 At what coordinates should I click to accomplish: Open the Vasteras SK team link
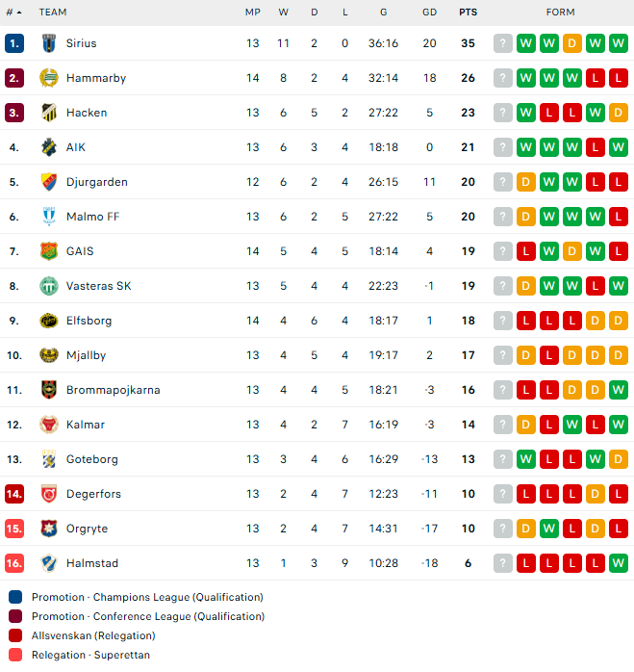[98, 286]
